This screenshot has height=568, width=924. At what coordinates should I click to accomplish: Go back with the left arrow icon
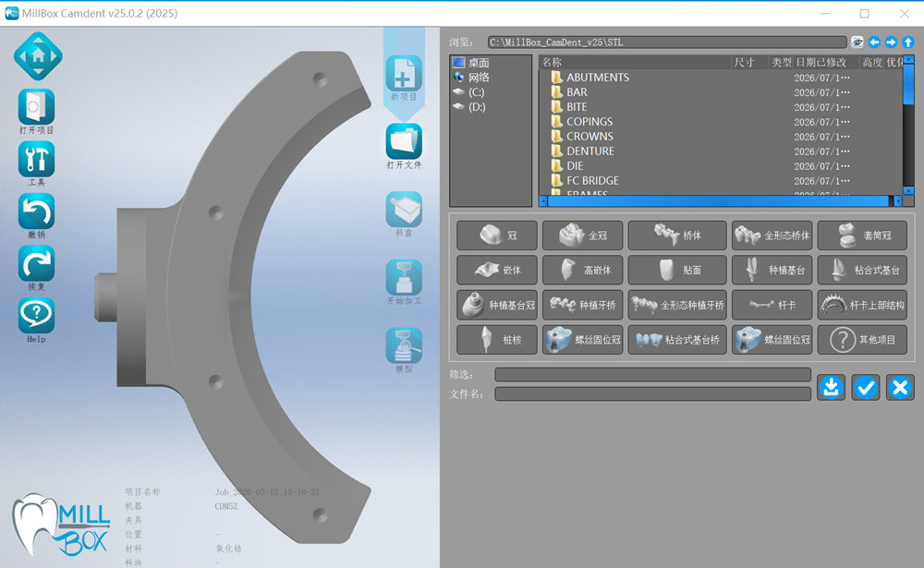874,42
